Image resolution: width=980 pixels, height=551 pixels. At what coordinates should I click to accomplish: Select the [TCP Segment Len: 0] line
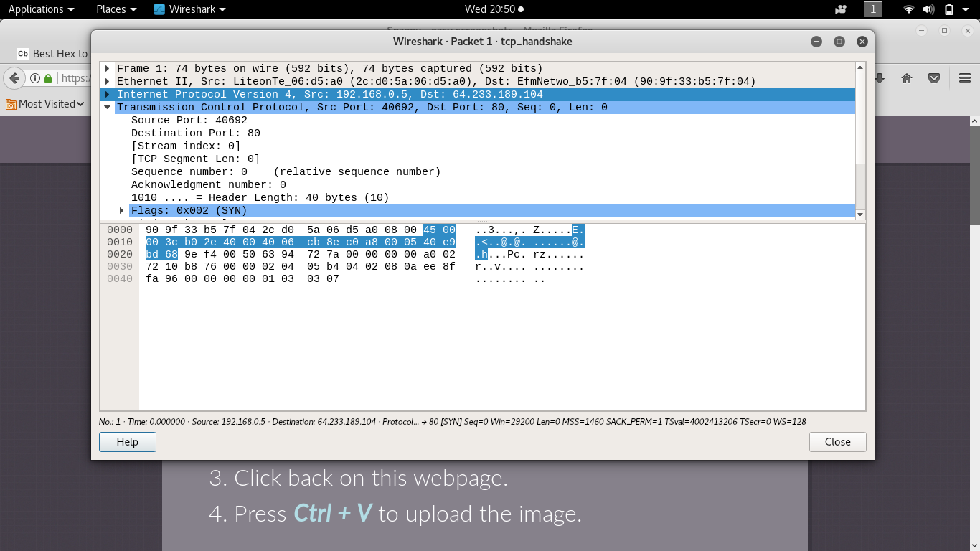(195, 159)
